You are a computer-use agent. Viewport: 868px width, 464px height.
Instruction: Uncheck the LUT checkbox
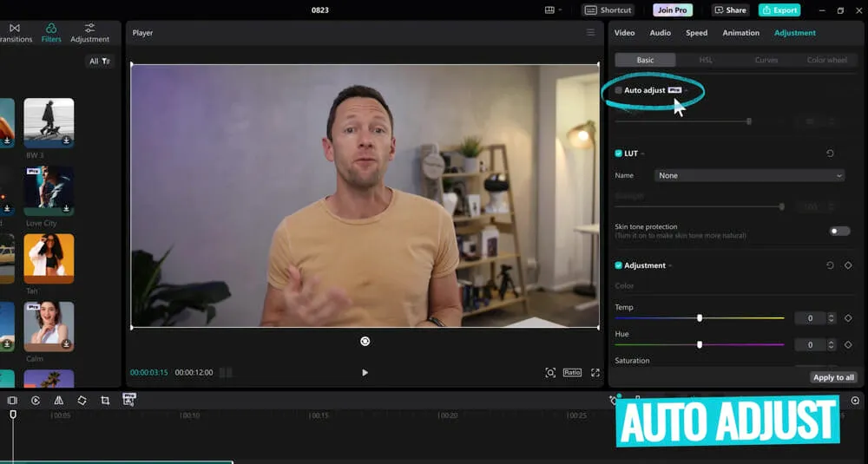coord(619,154)
